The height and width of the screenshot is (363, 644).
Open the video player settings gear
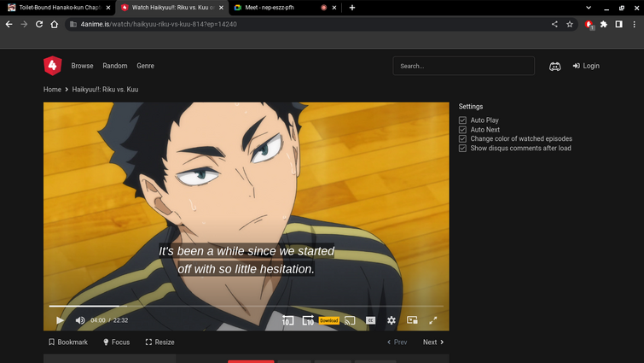[x=392, y=320]
